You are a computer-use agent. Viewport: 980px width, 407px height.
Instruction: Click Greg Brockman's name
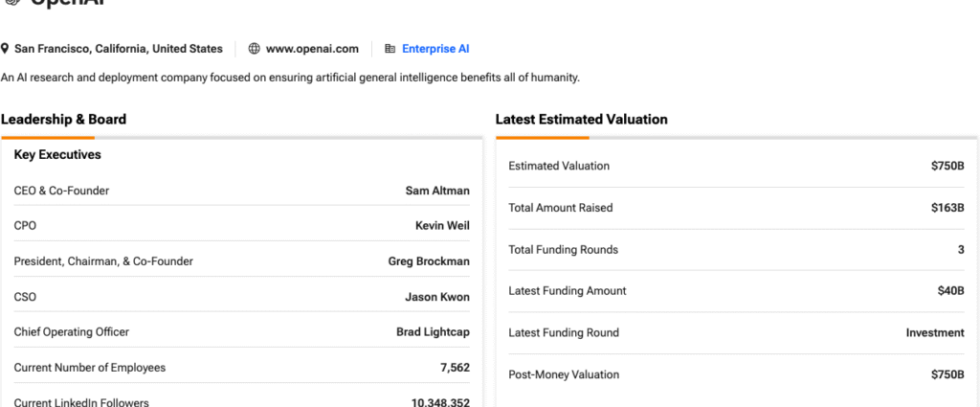pyautogui.click(x=429, y=261)
